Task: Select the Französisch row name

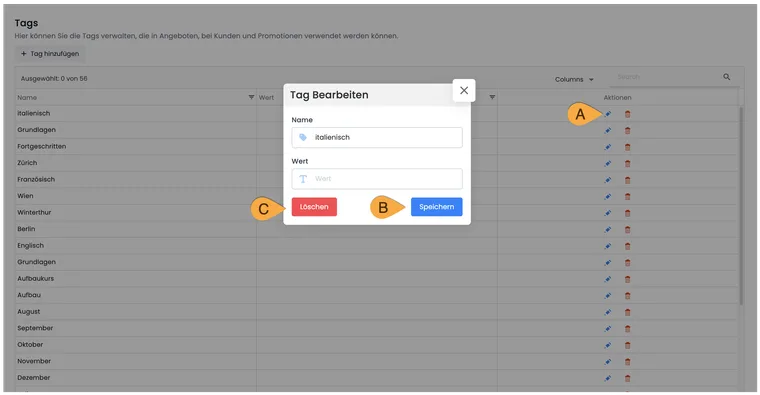Action: click(x=36, y=179)
